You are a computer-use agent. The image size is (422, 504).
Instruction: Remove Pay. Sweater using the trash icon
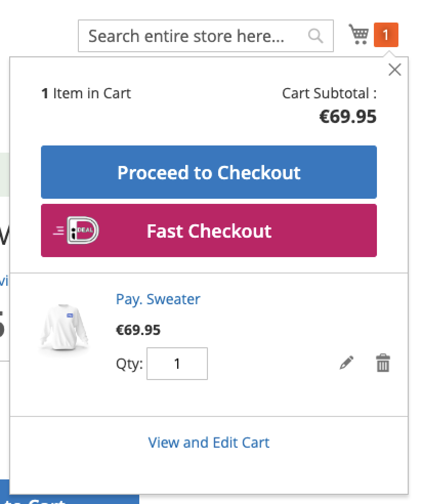[x=383, y=363]
